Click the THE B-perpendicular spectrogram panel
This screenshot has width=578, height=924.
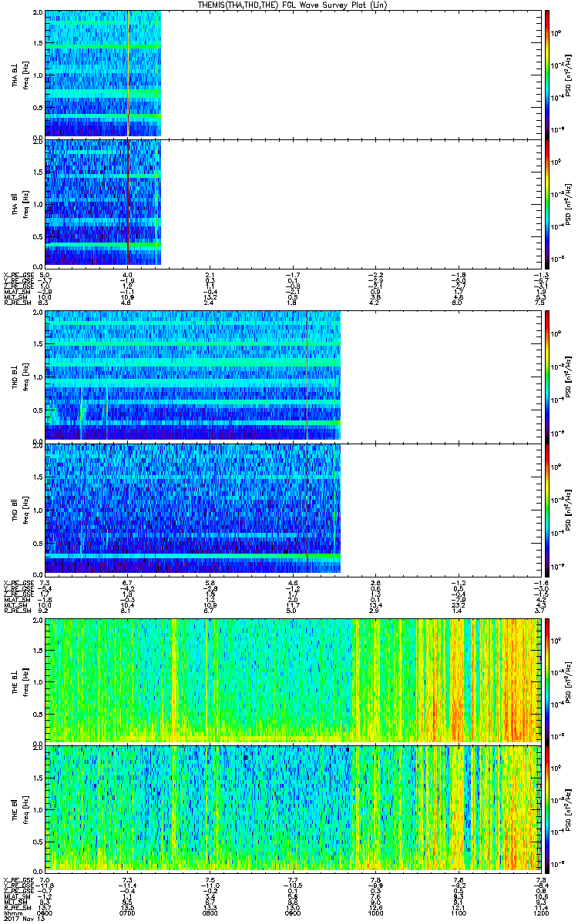click(293, 680)
